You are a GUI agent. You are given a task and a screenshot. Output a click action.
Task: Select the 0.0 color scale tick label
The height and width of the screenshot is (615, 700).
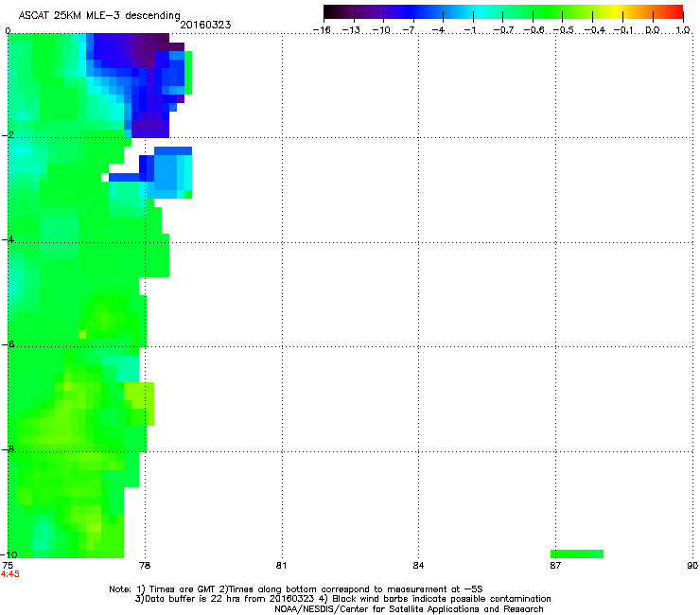point(653,30)
